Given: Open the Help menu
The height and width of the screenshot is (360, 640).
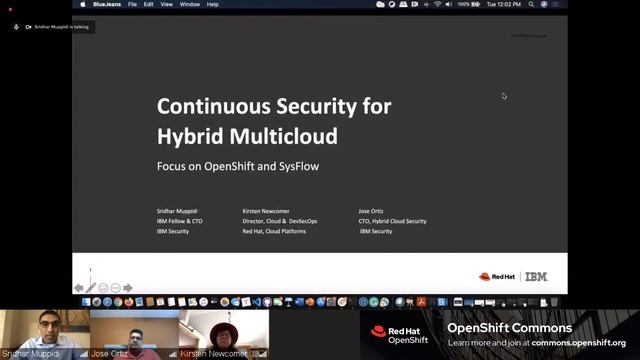Looking at the screenshot, I should tap(213, 4).
